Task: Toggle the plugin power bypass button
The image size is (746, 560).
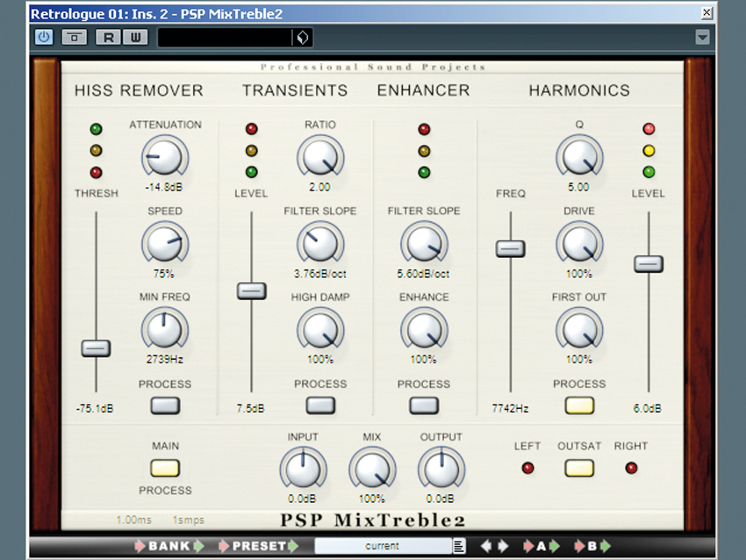Action: [x=44, y=37]
